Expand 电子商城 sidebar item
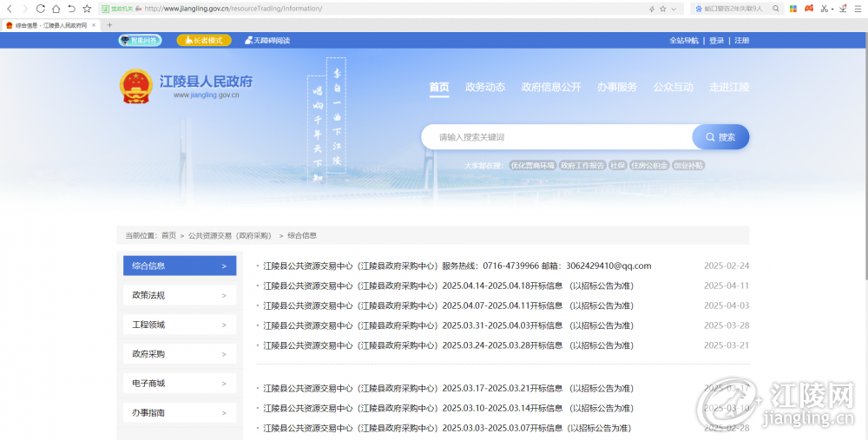Viewport: 868px width, 440px height. click(x=180, y=383)
